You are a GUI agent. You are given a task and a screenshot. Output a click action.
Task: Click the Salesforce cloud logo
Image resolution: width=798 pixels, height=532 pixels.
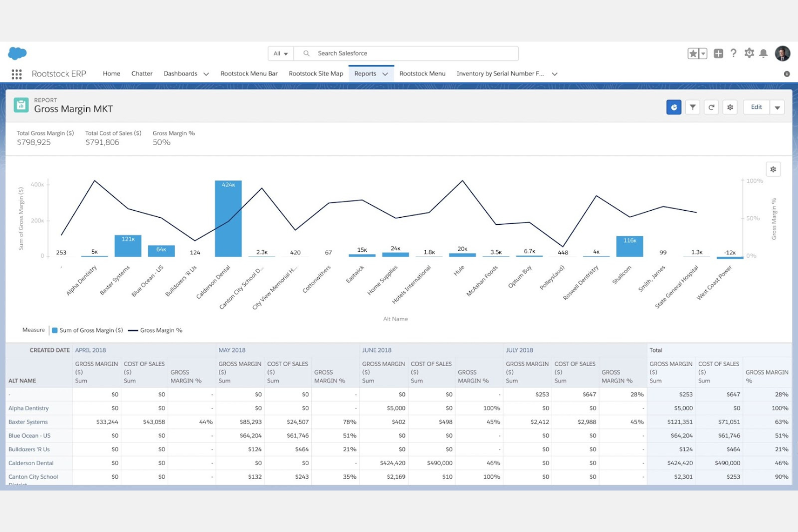click(x=17, y=53)
